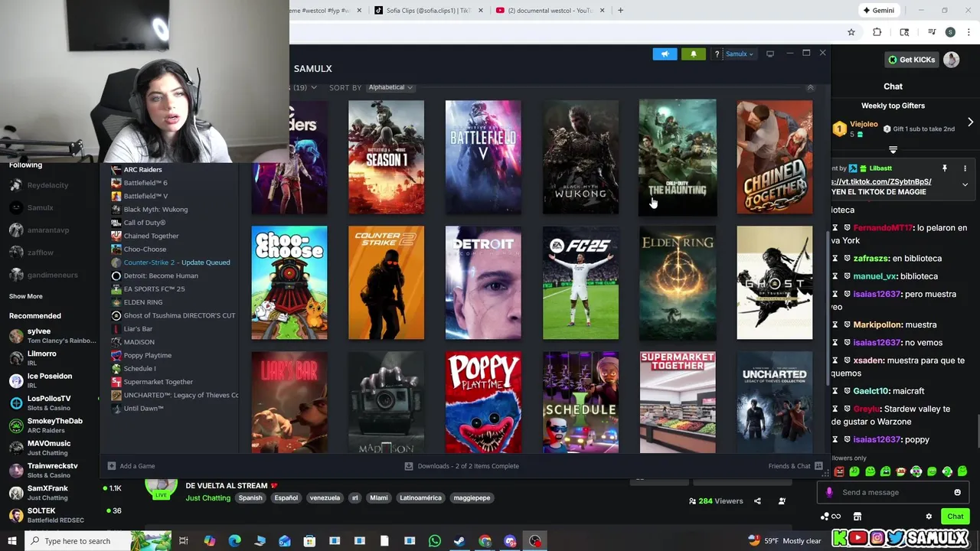
Task: Open Sort By Alphabetical dropdown
Action: [390, 87]
